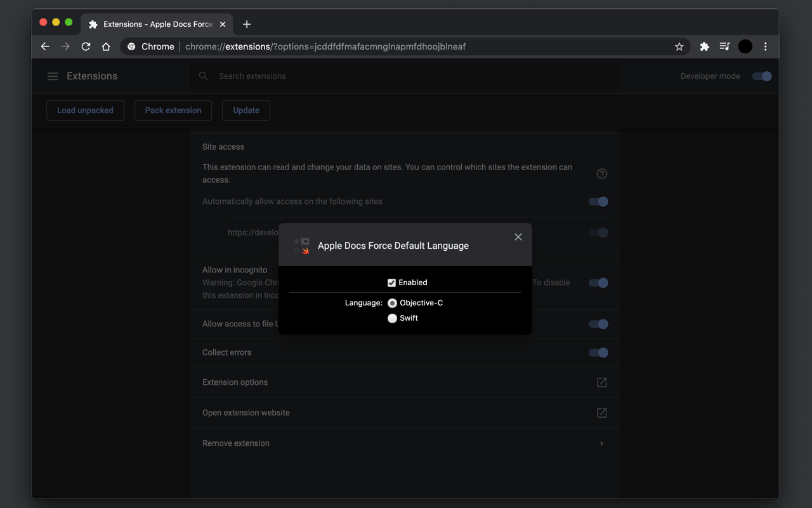Open the profile avatar menu
This screenshot has height=508, width=812.
click(x=745, y=46)
